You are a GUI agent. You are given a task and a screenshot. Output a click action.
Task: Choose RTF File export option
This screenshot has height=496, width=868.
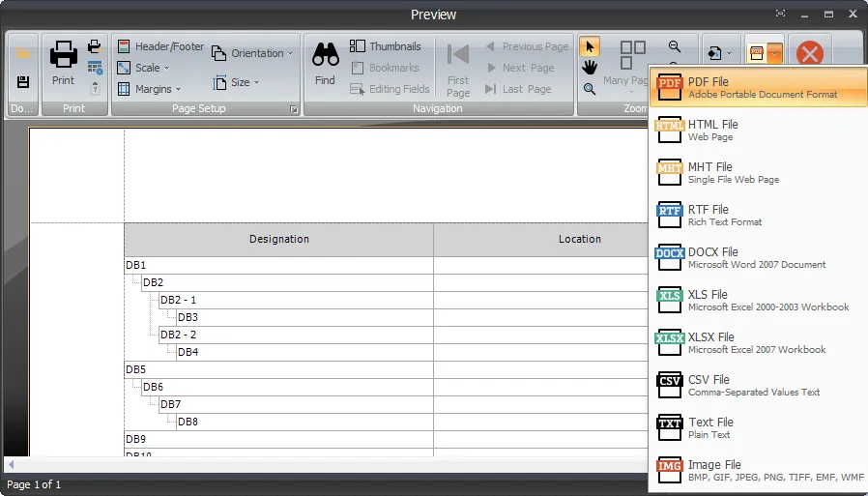pos(758,216)
